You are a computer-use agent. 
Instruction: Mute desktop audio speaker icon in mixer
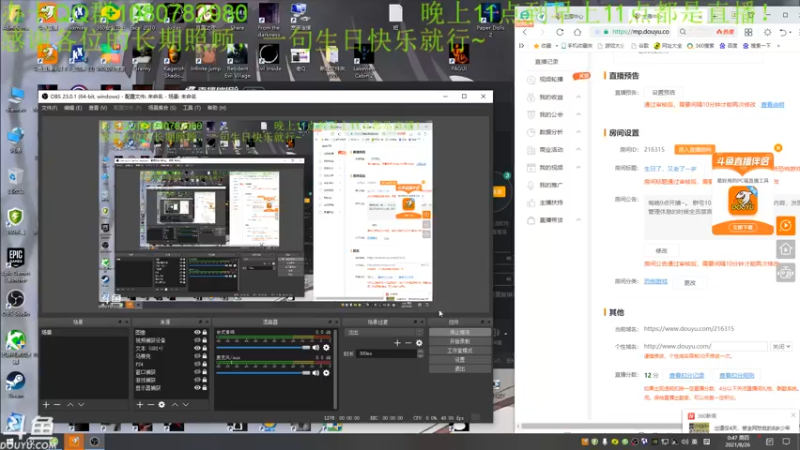(x=316, y=347)
